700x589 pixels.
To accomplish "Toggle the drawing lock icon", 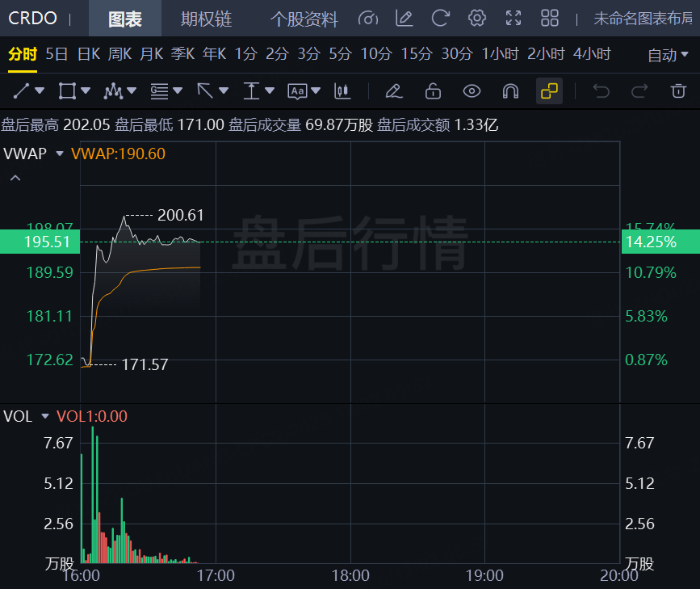I will [x=433, y=91].
